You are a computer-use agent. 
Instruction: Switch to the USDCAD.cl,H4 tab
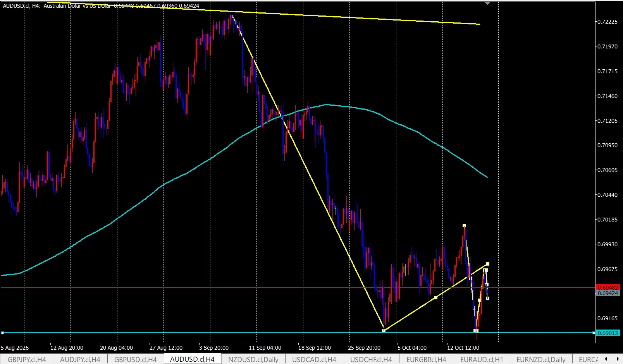[314, 359]
